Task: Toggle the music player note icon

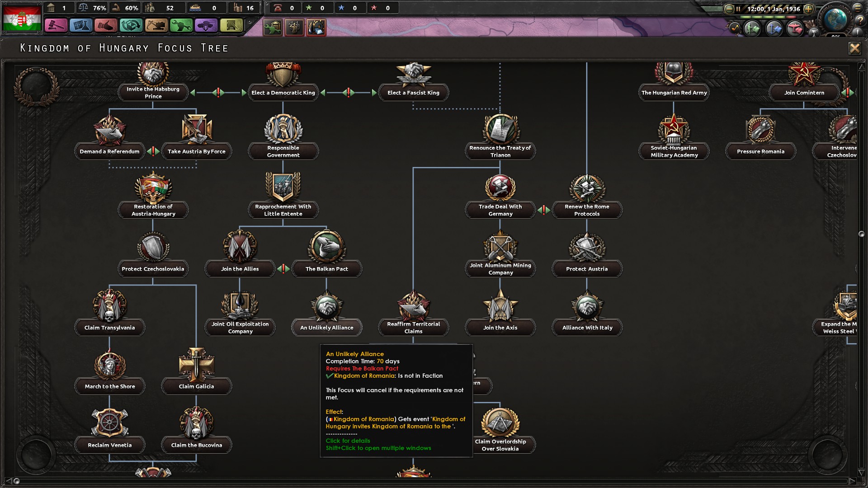Action: 734,28
